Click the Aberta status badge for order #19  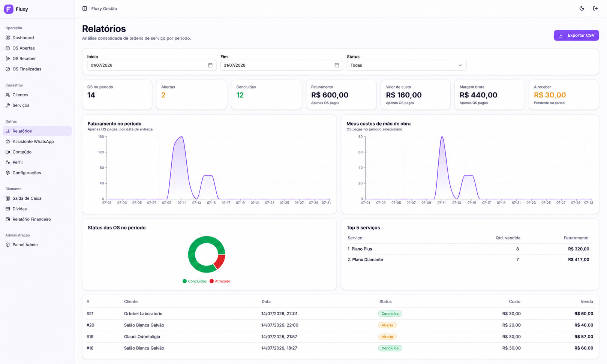[x=387, y=337]
